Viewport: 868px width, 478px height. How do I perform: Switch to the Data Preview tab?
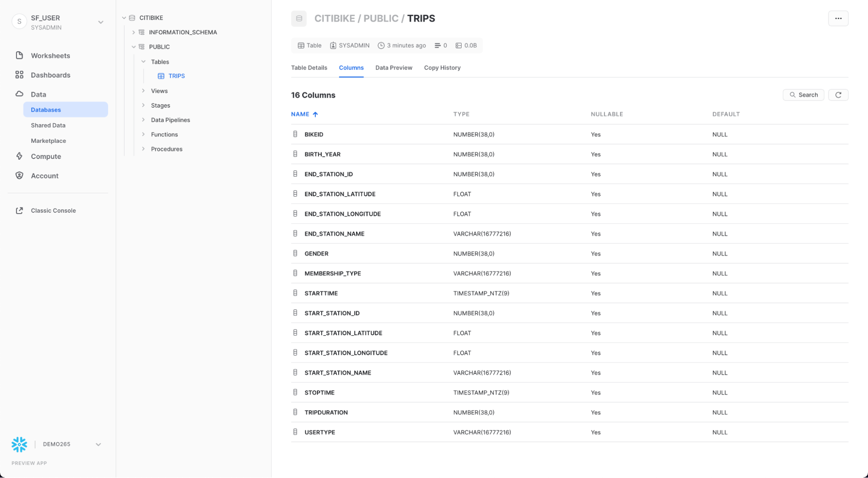pos(393,68)
